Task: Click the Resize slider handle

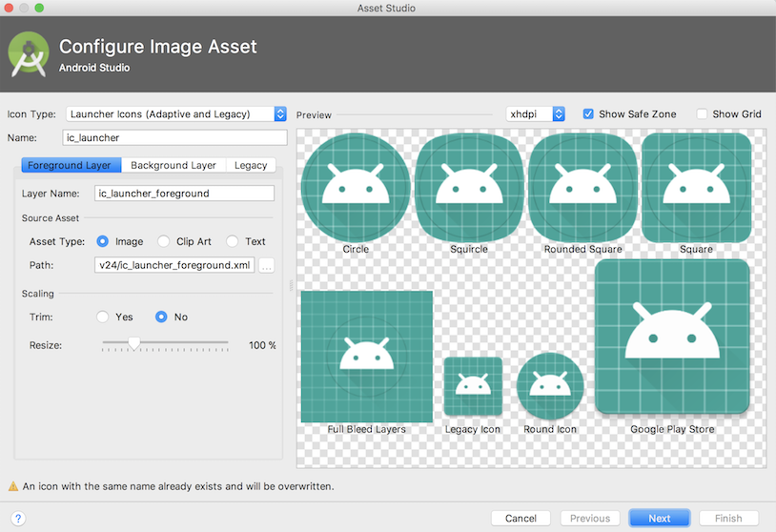Action: pyautogui.click(x=134, y=343)
